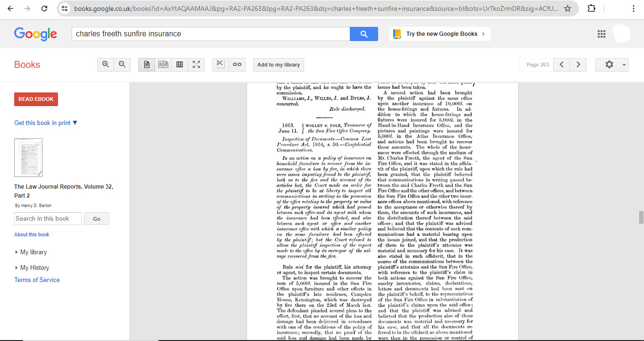
Task: Zoom out on book page
Action: tap(122, 65)
